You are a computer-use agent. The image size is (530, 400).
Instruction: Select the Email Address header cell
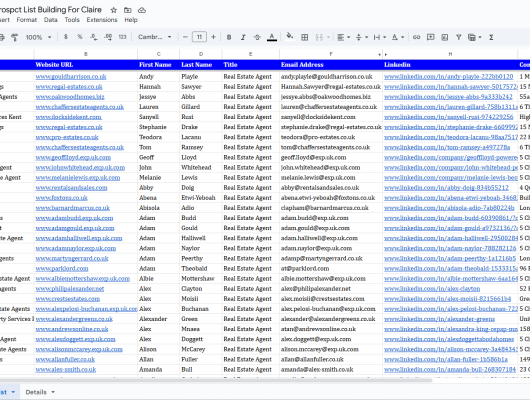(x=331, y=65)
